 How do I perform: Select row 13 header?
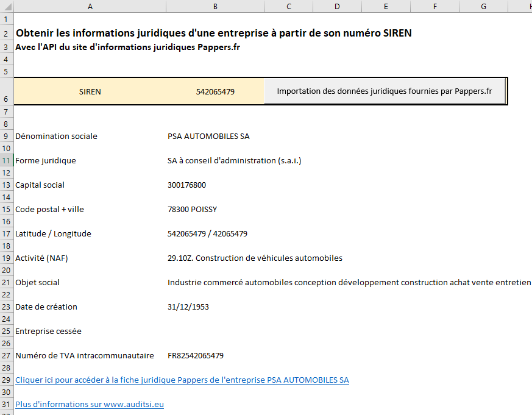click(6, 185)
